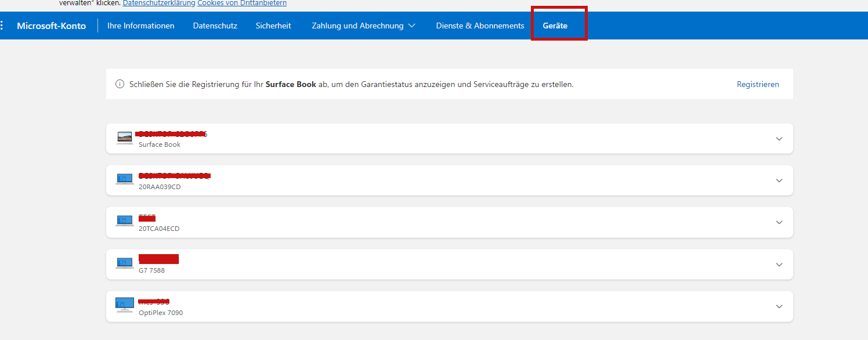The image size is (868, 340).
Task: Open Cookies von Drittanbietern link
Action: point(242,3)
